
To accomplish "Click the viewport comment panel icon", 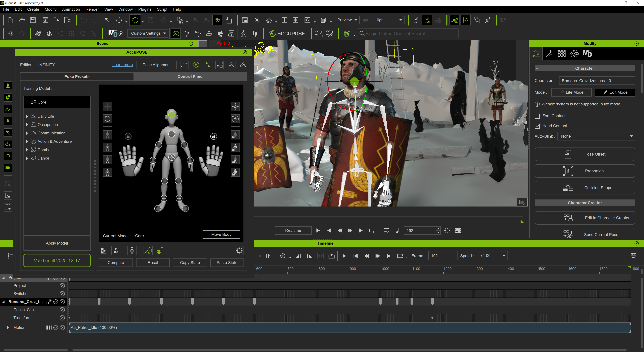I will [522, 202].
